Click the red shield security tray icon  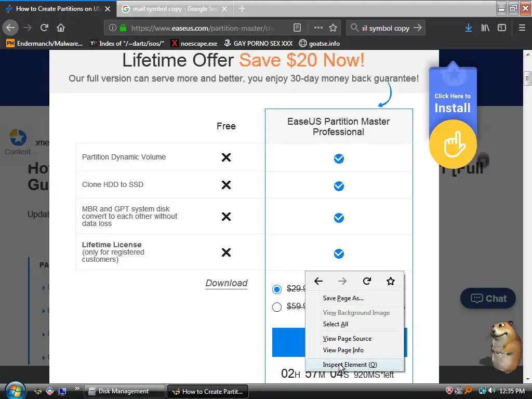[x=449, y=391]
